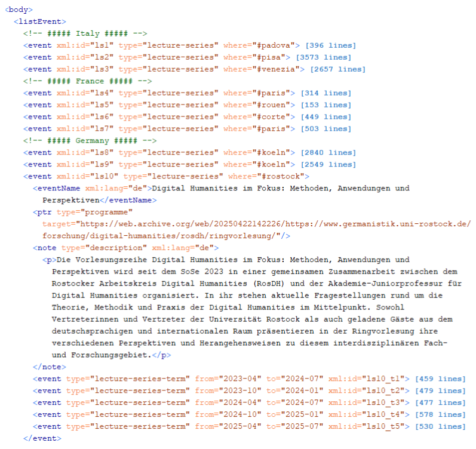Expand folded '[3573 lines]' marker for pisa
Screen dimensions: 476x449
pyautogui.click(x=324, y=57)
